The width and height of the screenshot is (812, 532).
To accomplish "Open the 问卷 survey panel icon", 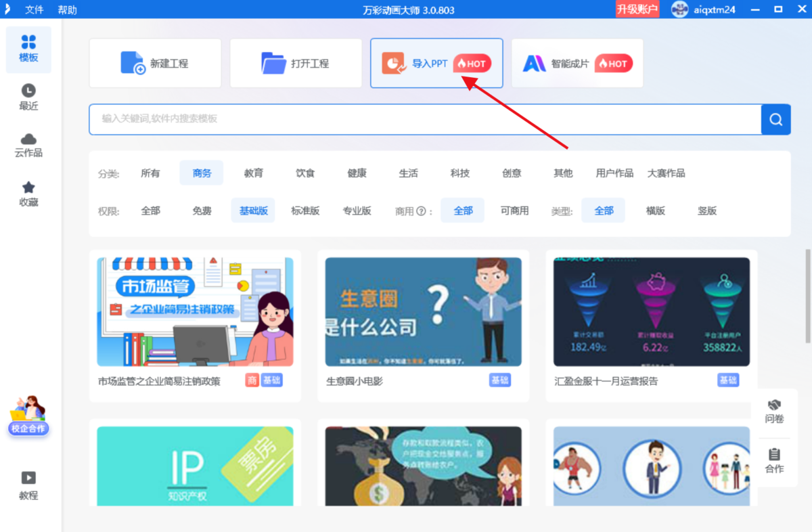I will coord(773,411).
